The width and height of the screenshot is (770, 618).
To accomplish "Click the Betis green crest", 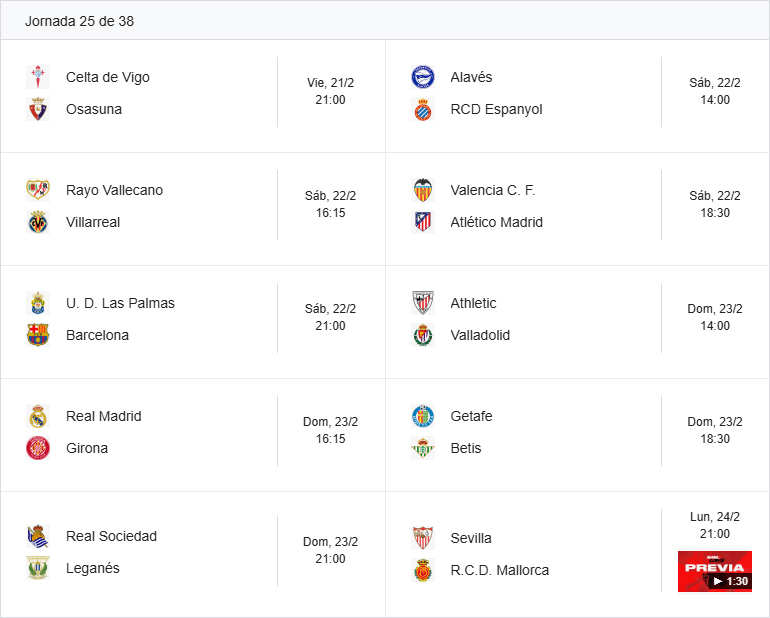I will pyautogui.click(x=423, y=448).
